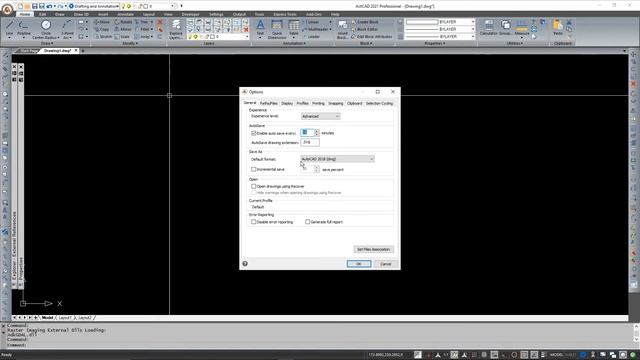
Task: Click the Clipboard tab in Options
Action: (x=355, y=104)
